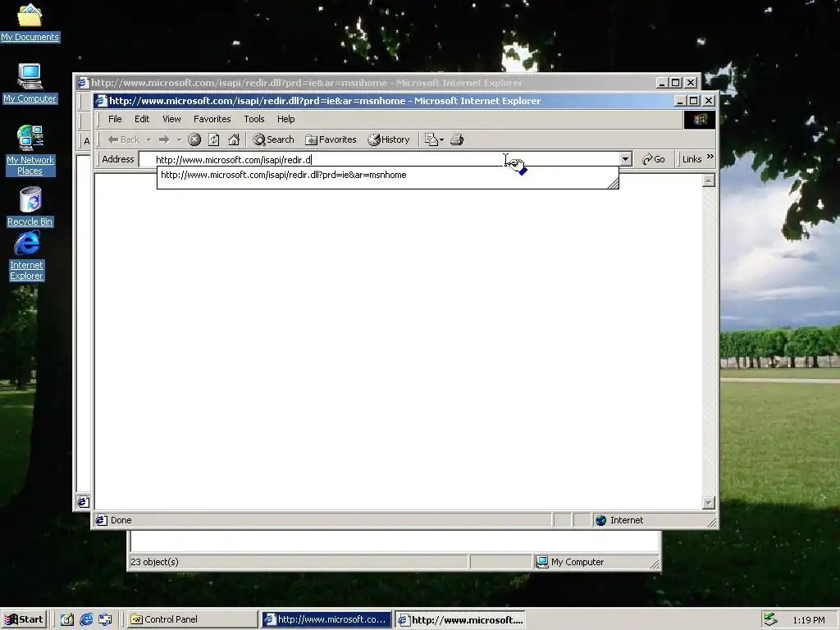
Task: Click the Back arrow button
Action: click(x=124, y=139)
